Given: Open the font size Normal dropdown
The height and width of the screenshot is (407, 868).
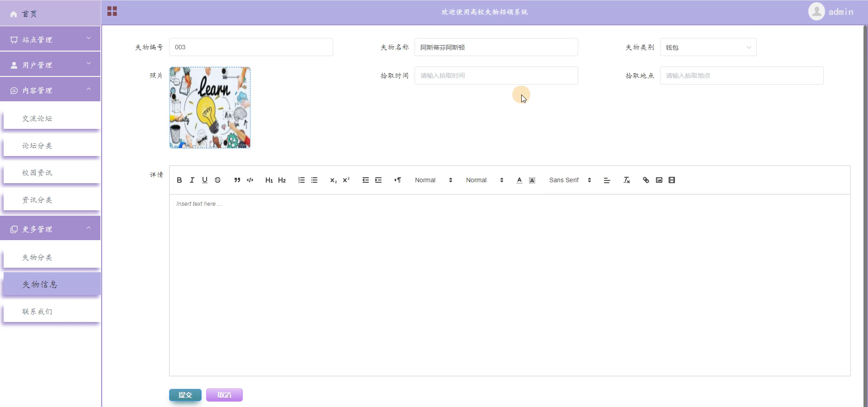Looking at the screenshot, I should (434, 180).
